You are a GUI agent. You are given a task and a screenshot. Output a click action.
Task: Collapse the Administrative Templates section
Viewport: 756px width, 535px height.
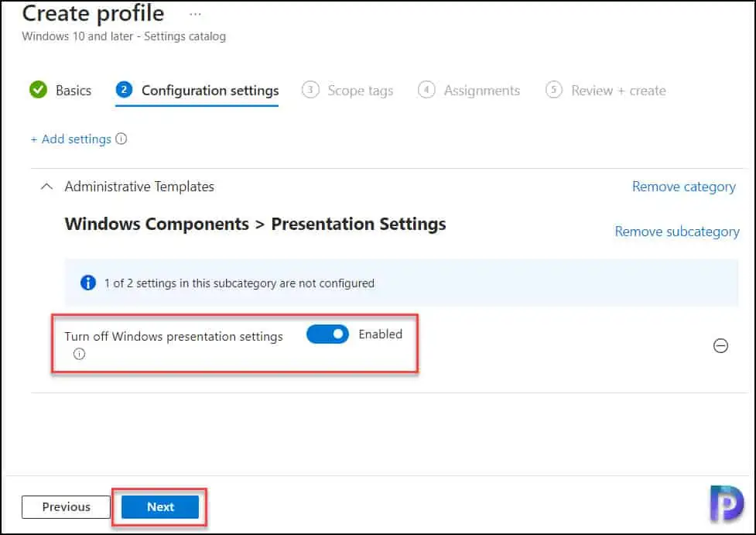(46, 187)
